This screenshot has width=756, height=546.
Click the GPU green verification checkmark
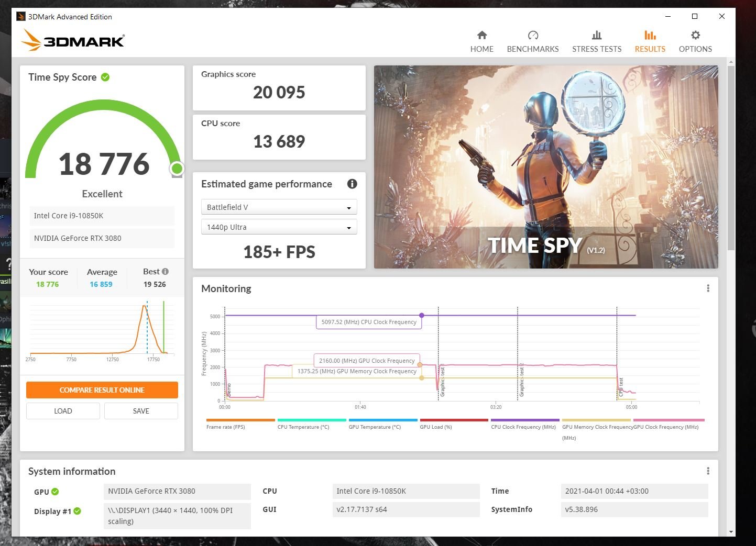pos(55,492)
